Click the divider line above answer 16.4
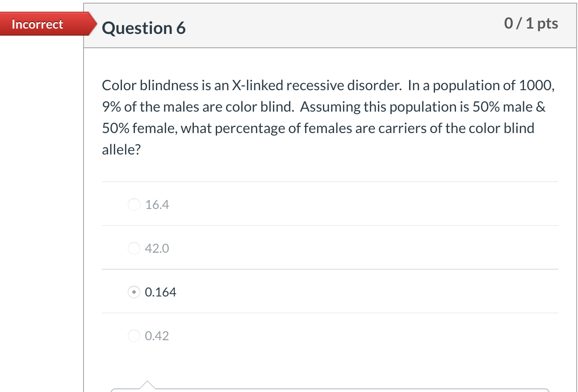 330,181
